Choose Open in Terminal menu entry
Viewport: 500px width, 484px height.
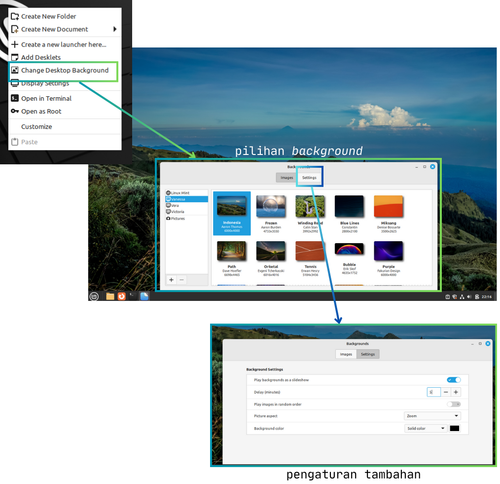coord(65,98)
